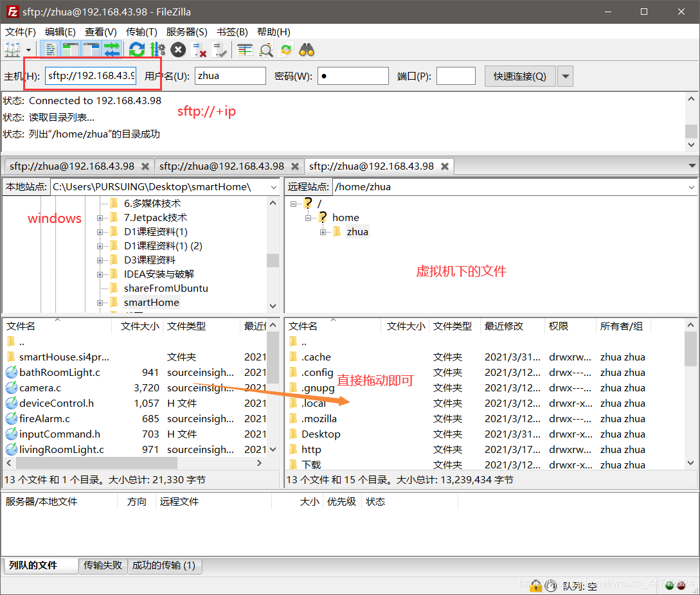Open the 传输(T) menu
The width and height of the screenshot is (700, 595).
click(x=141, y=31)
